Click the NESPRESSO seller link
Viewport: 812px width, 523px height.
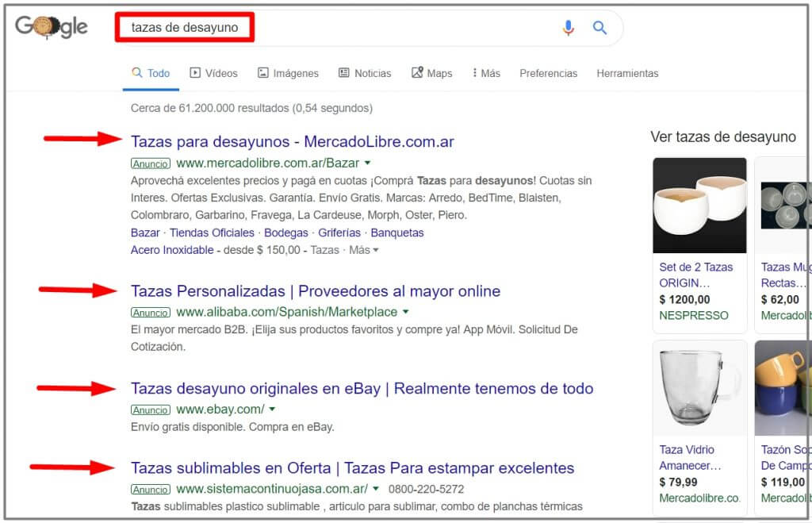[x=693, y=315]
